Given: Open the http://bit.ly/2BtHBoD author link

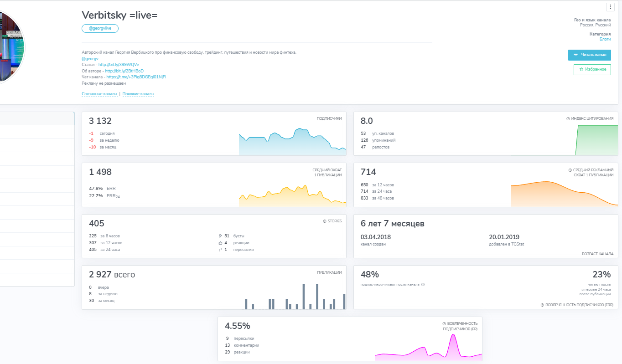Looking at the screenshot, I should pyautogui.click(x=124, y=71).
